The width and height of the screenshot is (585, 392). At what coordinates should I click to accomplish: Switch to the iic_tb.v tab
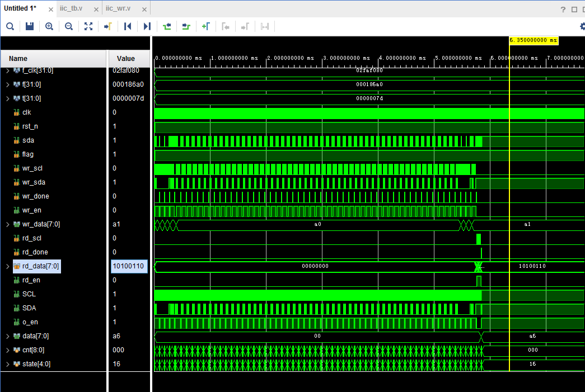pyautogui.click(x=71, y=8)
